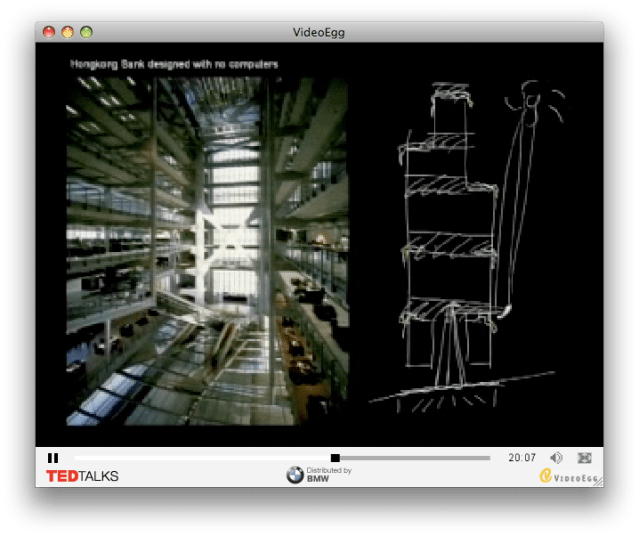Click the VideoEgg wordmark in the control bar
639x536 pixels.
[x=576, y=478]
